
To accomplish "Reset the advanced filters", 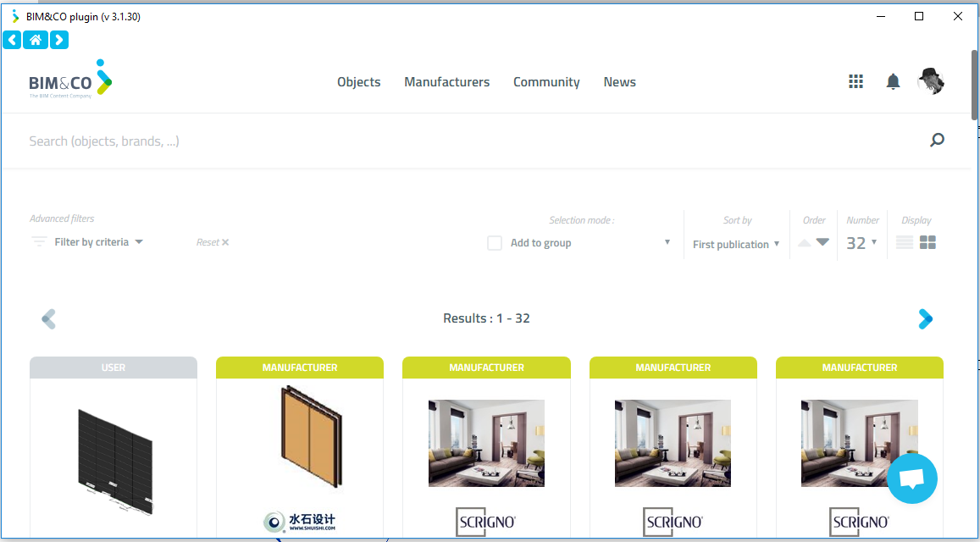I will [213, 242].
